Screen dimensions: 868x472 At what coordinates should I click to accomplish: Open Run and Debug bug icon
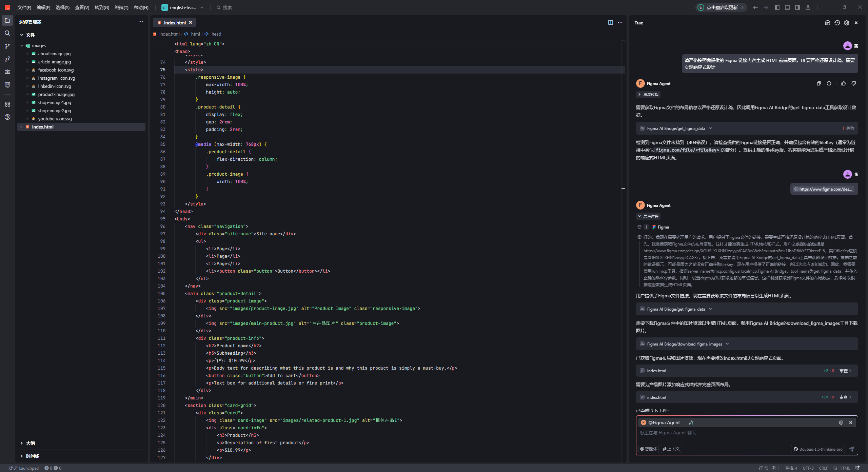(7, 72)
